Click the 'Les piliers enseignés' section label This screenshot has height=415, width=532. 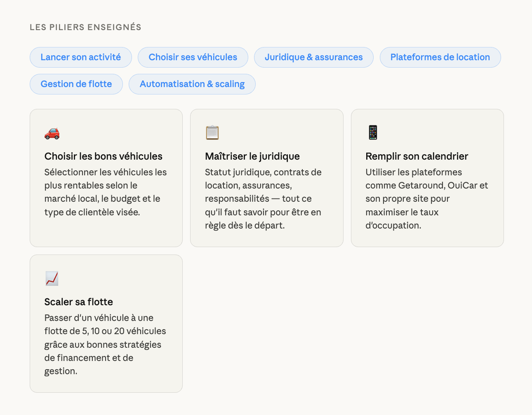[x=85, y=27]
